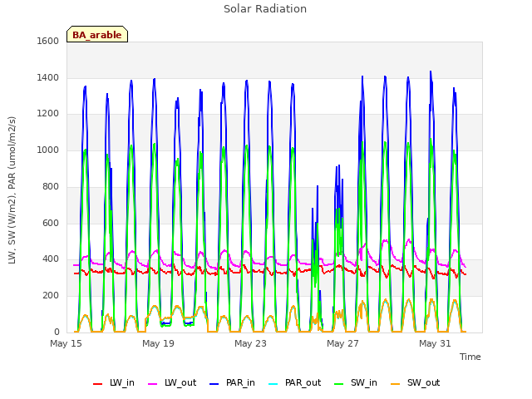Click the 0 y-axis tick label
Screen dimensions: 532x399
tap(57, 332)
